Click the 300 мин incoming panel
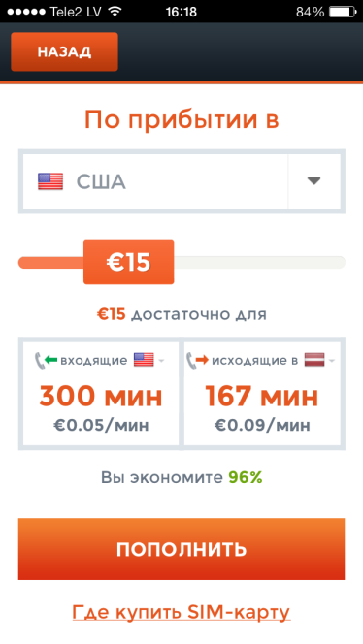Screen dimensions: 363x644 [x=101, y=394]
